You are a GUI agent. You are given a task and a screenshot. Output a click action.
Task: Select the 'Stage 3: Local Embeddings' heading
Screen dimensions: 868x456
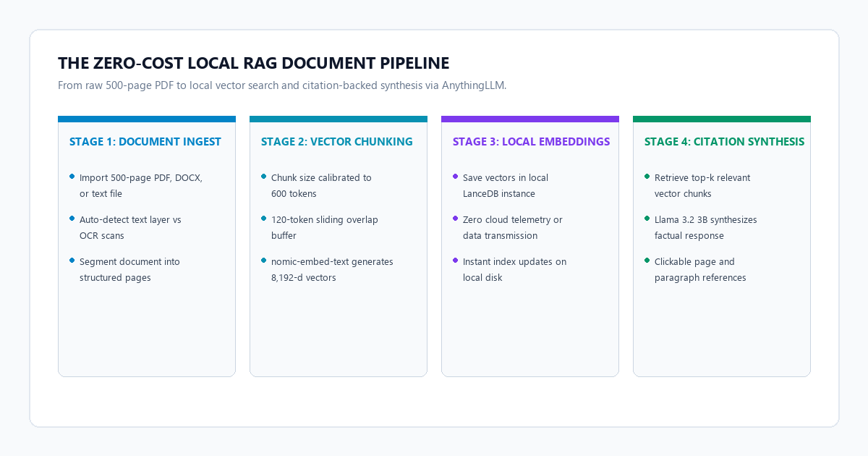point(532,142)
